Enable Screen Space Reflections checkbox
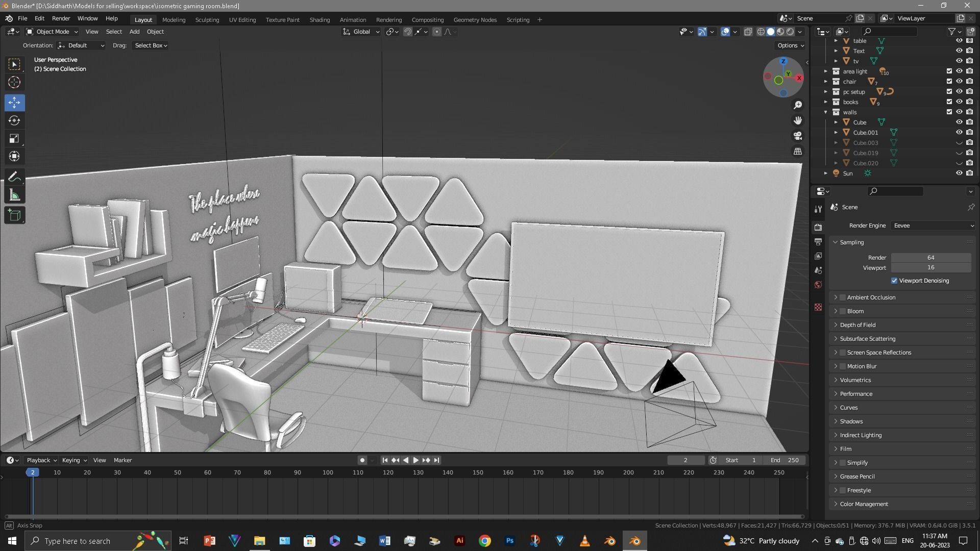Screen dimensions: 980x551 [843, 353]
